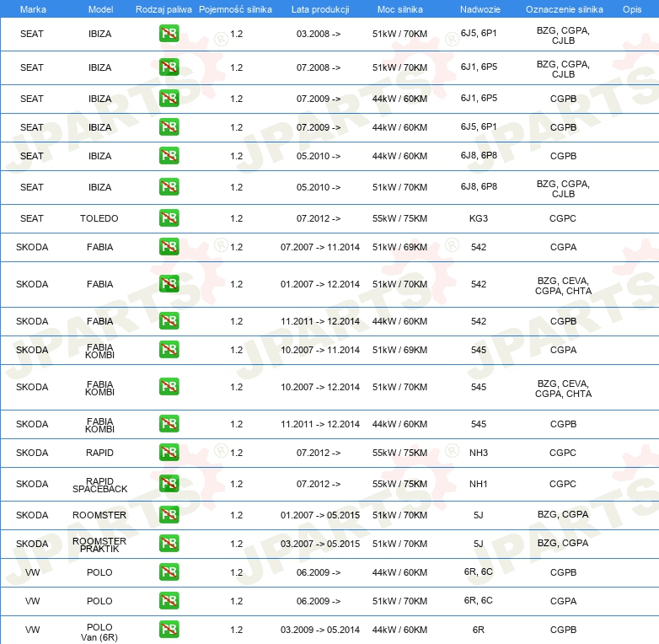Viewport: 659px width, 644px height.
Task: Click body code NH3
Action: click(x=479, y=453)
